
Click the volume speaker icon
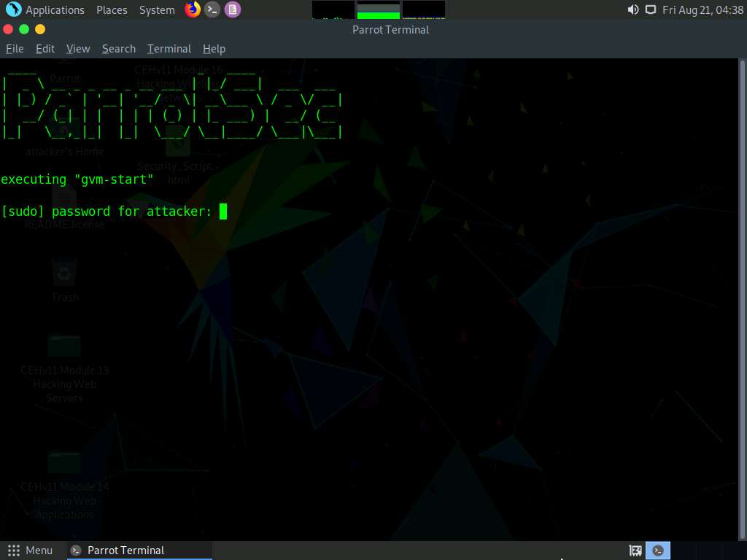point(633,9)
